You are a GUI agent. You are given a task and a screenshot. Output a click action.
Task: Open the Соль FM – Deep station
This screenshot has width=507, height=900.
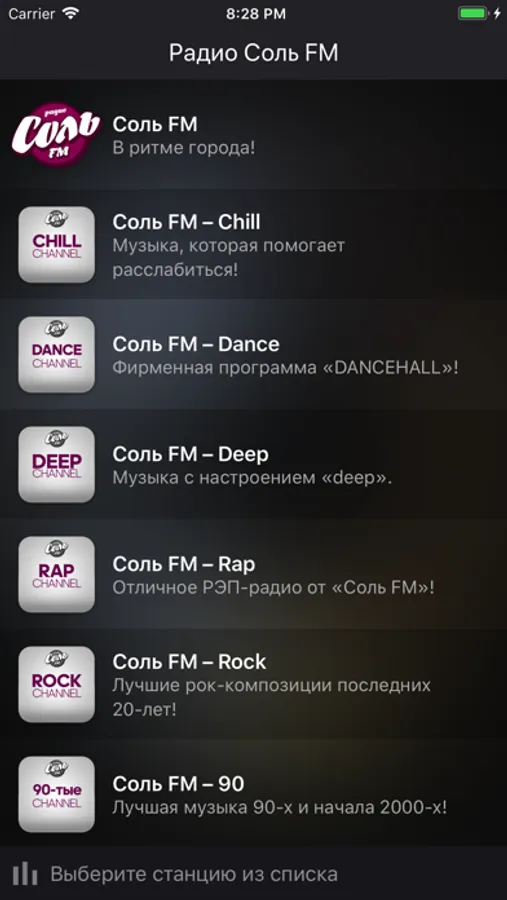pyautogui.click(x=253, y=464)
